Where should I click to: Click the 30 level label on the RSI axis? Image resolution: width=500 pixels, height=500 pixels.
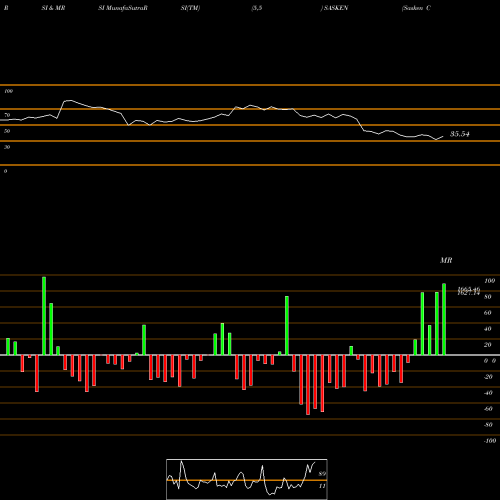7,147
